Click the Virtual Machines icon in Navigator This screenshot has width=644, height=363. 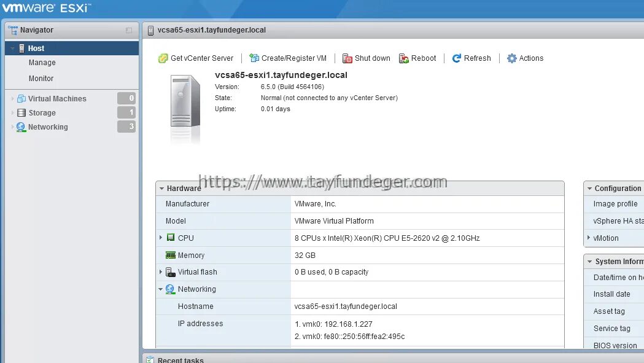(x=21, y=99)
